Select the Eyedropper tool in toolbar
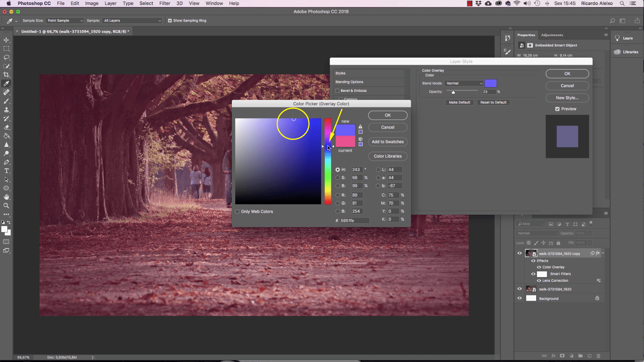The width and height of the screenshot is (644, 362). (x=6, y=83)
